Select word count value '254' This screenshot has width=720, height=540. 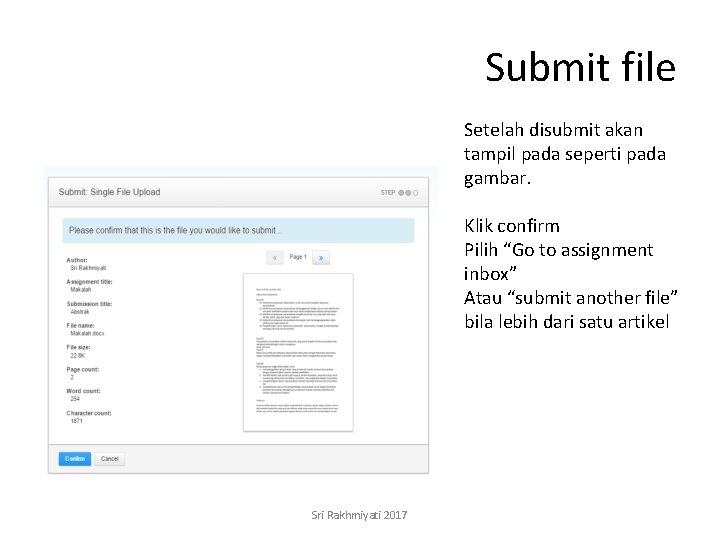click(75, 399)
